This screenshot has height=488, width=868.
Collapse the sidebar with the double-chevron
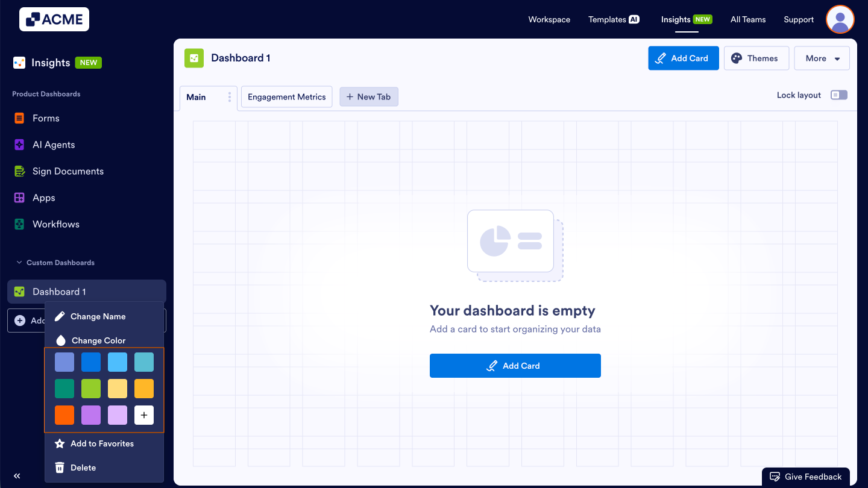point(16,475)
